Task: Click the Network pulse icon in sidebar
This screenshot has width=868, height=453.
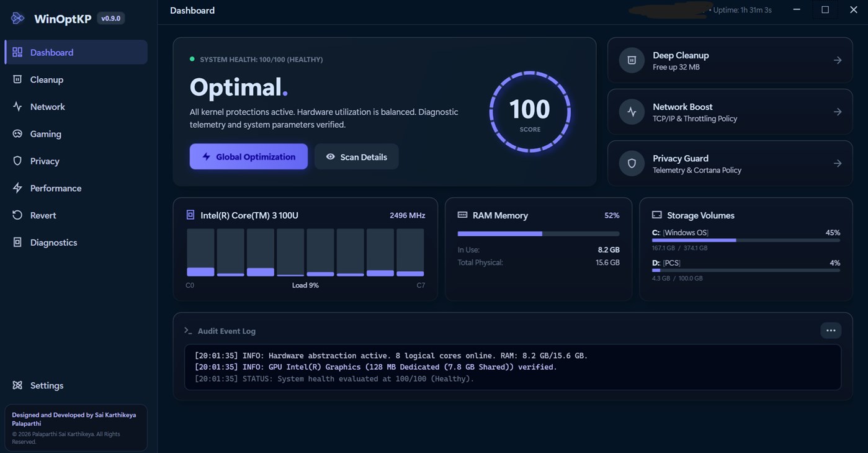Action: point(17,107)
